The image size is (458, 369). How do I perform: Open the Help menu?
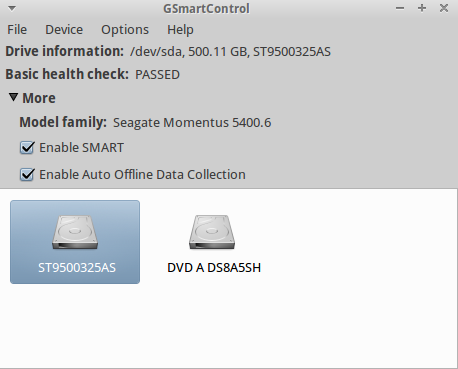(180, 30)
